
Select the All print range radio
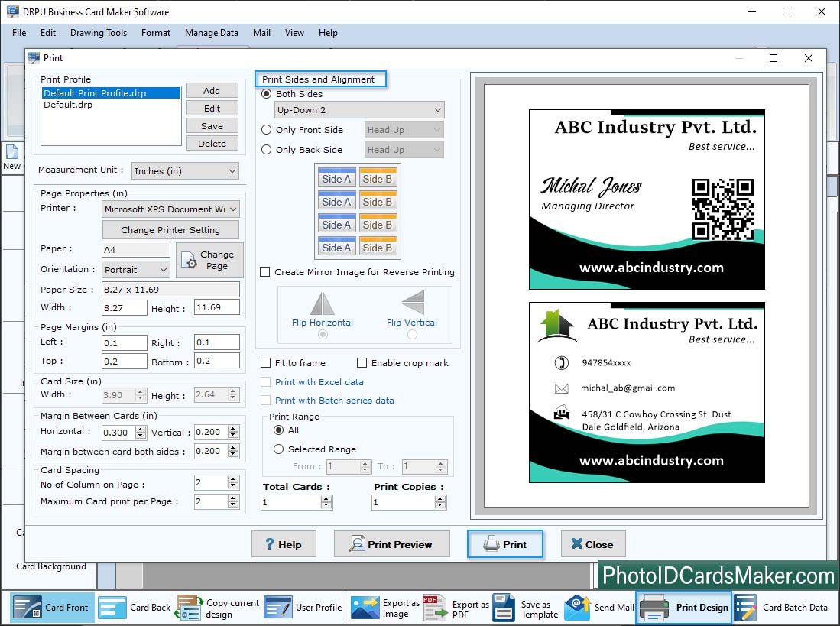[278, 430]
